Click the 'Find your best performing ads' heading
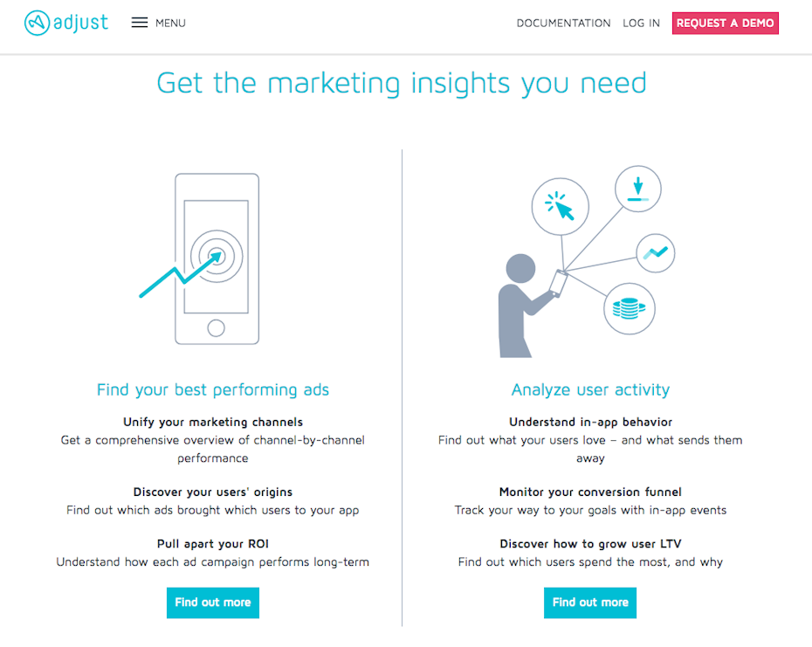 pos(213,389)
